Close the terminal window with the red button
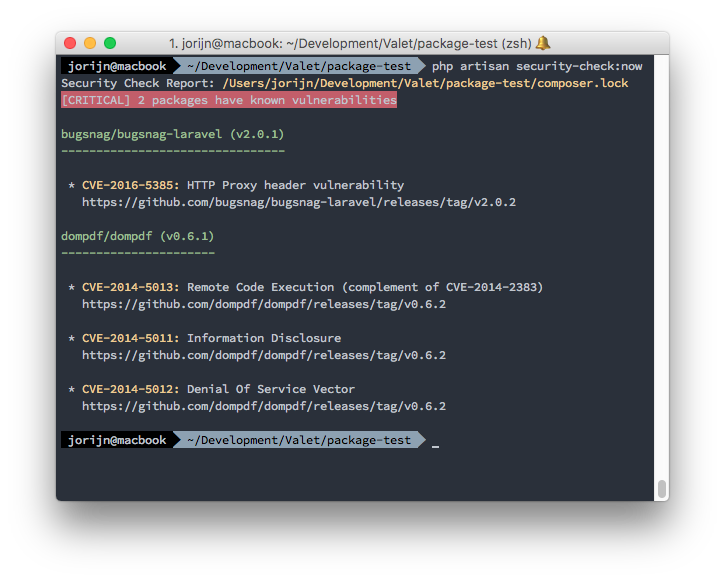Image resolution: width=725 pixels, height=581 pixels. [70, 43]
